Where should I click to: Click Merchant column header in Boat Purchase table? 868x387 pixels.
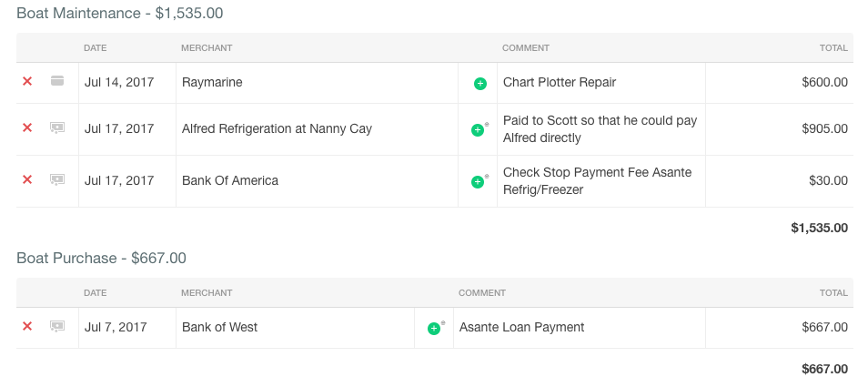tap(207, 293)
